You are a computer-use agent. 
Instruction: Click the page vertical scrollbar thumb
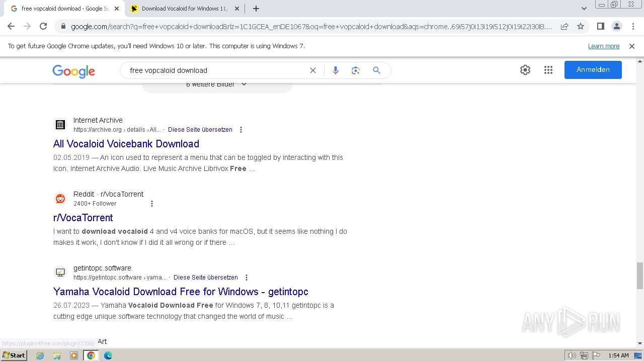pos(640,276)
